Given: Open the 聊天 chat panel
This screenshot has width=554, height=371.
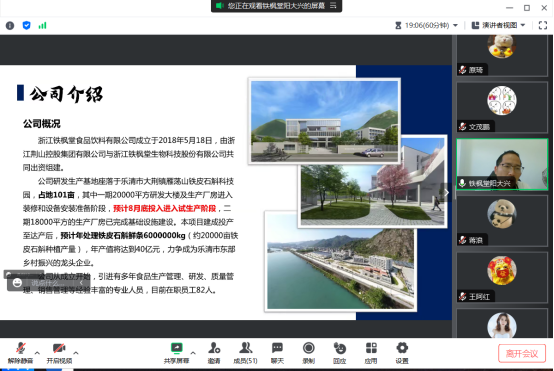Looking at the screenshot, I should click(x=277, y=353).
